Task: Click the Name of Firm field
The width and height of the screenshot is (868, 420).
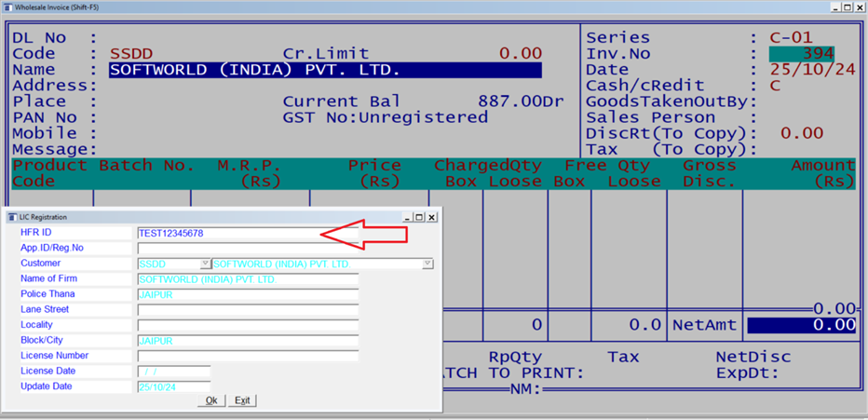Action: point(248,279)
